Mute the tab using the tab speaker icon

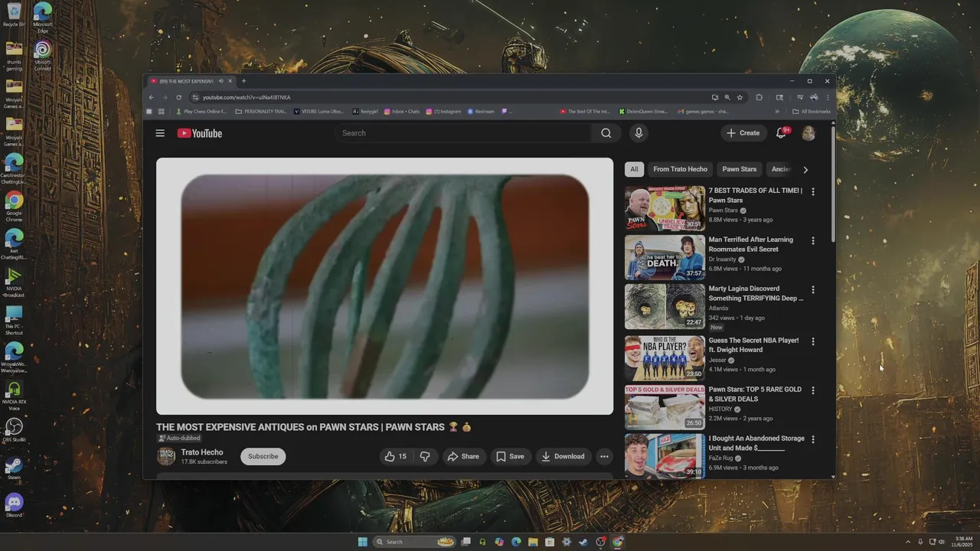pos(220,81)
